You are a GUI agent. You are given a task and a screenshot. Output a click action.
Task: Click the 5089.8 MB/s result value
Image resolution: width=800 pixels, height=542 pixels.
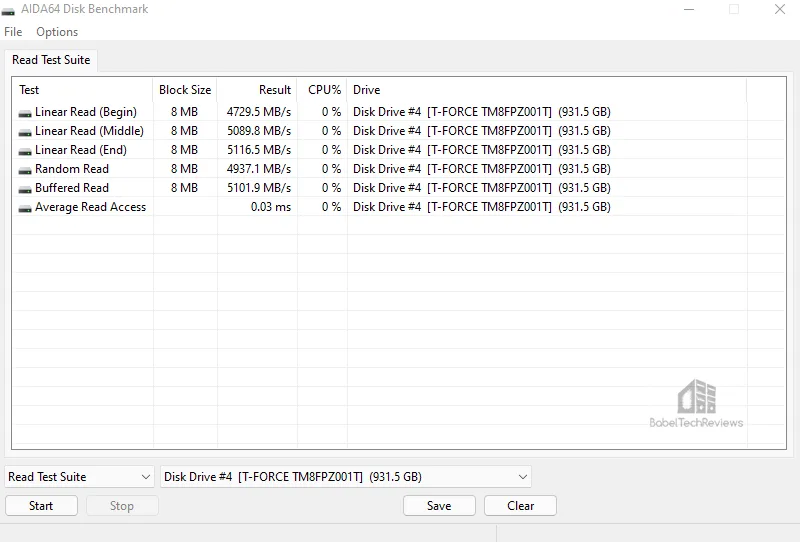[x=259, y=131]
